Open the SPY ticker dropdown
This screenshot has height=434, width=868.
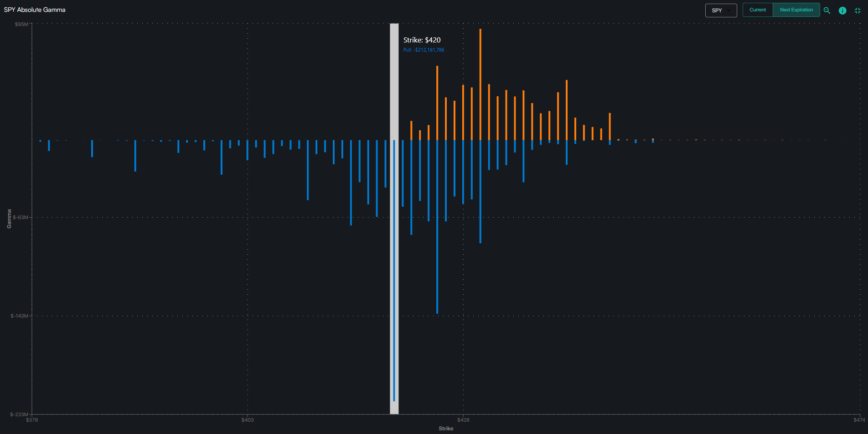click(x=721, y=10)
